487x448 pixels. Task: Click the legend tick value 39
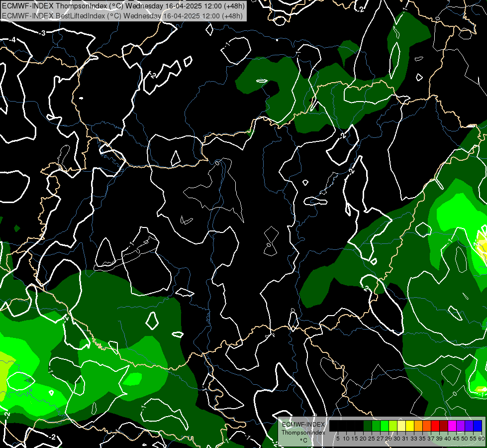(439, 439)
